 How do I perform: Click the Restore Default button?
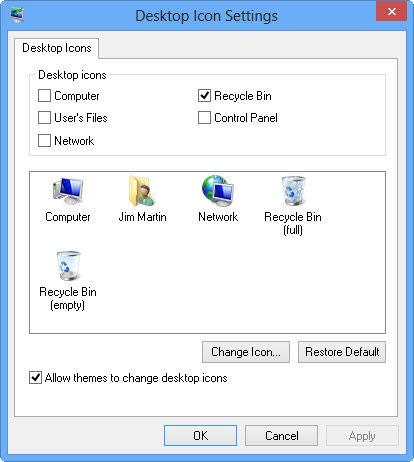[342, 352]
